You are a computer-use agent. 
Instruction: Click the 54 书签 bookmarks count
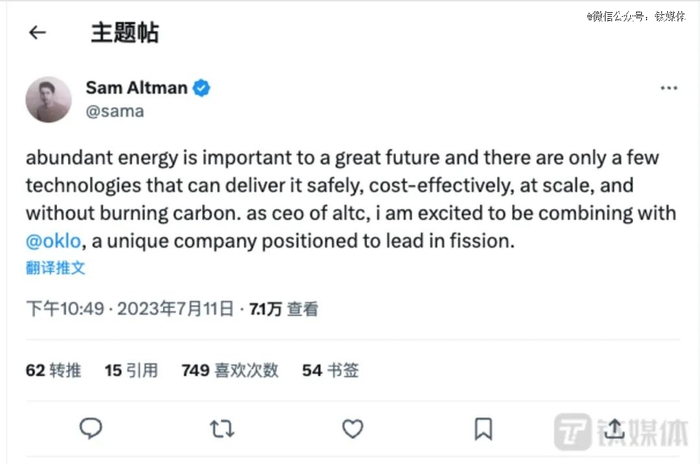tap(330, 370)
